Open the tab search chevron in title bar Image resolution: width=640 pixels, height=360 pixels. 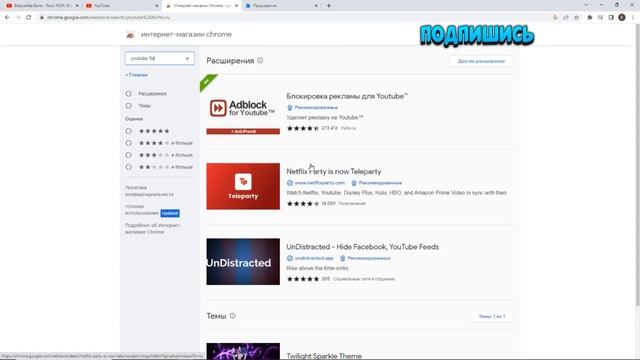click(587, 5)
